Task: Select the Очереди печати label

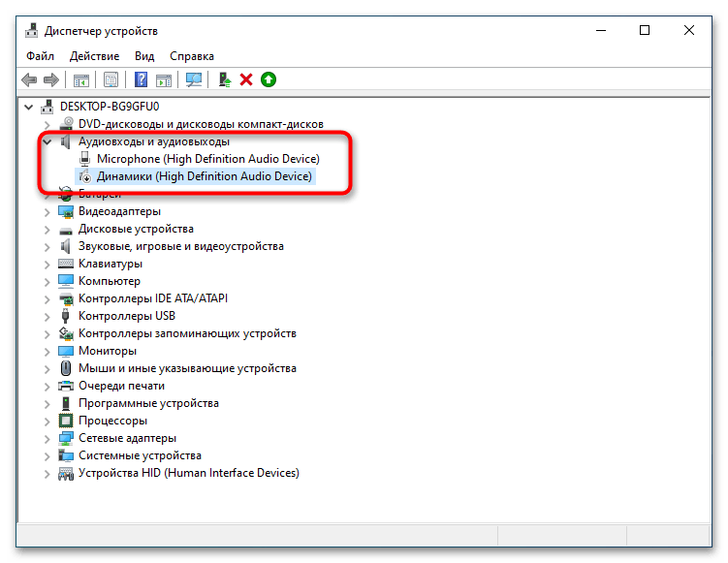Action: pos(121,386)
